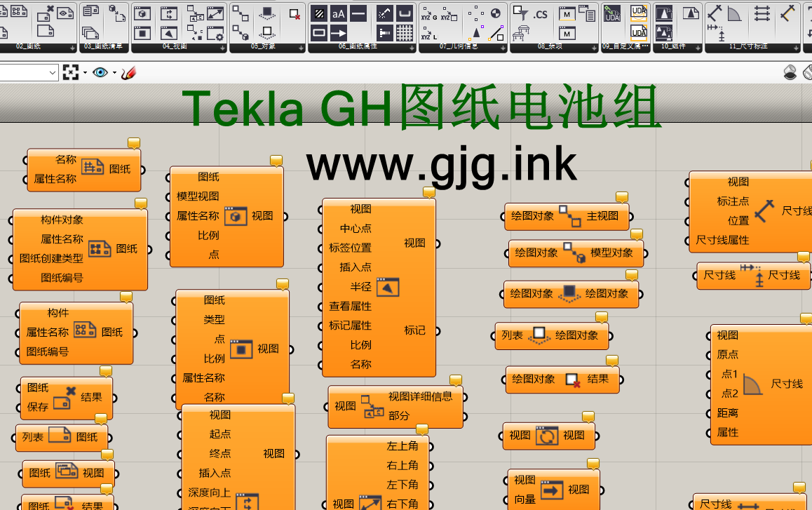This screenshot has width=812, height=510.
Task: Click the 模型视图 component's cube icon
Action: coord(236,215)
